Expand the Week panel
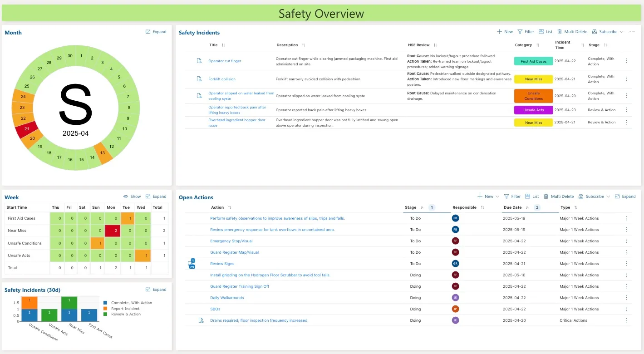This screenshot has height=354, width=644. coord(156,197)
